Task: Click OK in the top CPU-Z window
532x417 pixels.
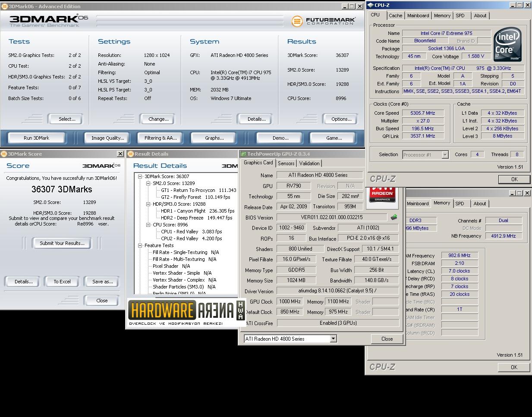Action: [514, 179]
